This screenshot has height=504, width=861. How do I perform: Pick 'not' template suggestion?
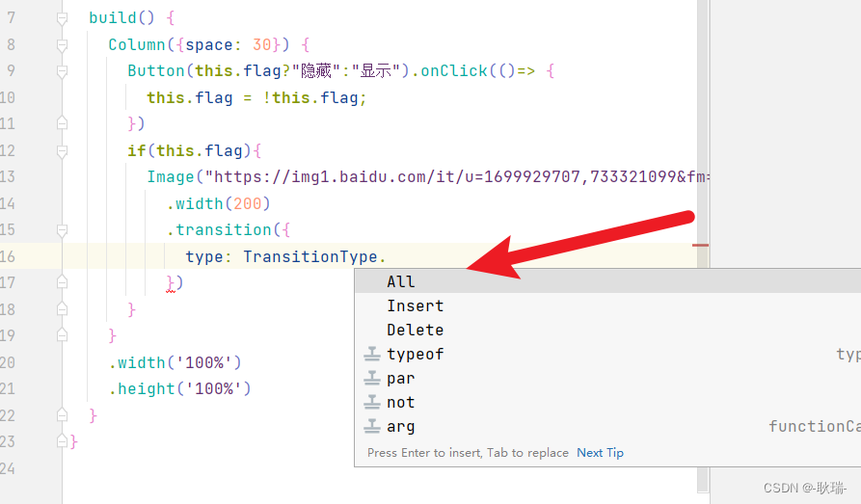(x=607, y=403)
